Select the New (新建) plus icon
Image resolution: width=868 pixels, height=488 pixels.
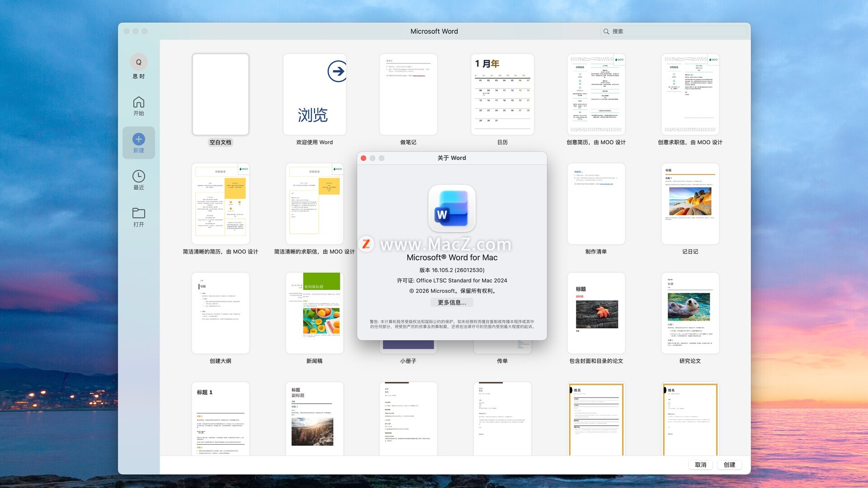tap(138, 139)
